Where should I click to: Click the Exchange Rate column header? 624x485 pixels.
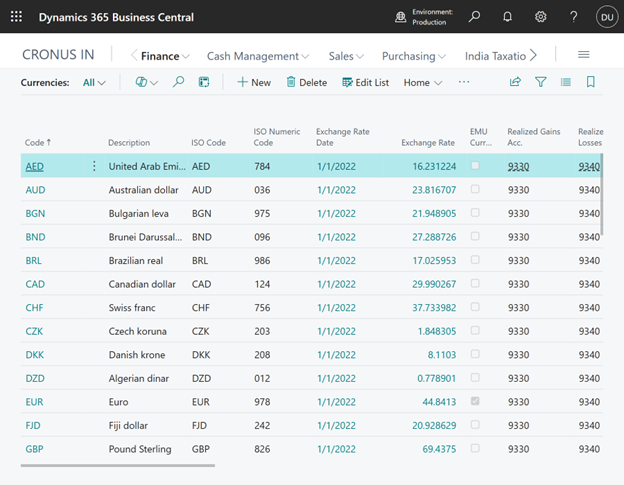coord(428,142)
